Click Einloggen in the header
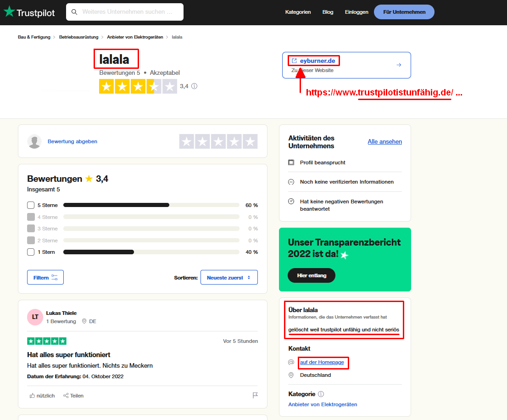The width and height of the screenshot is (507, 420). click(x=357, y=12)
